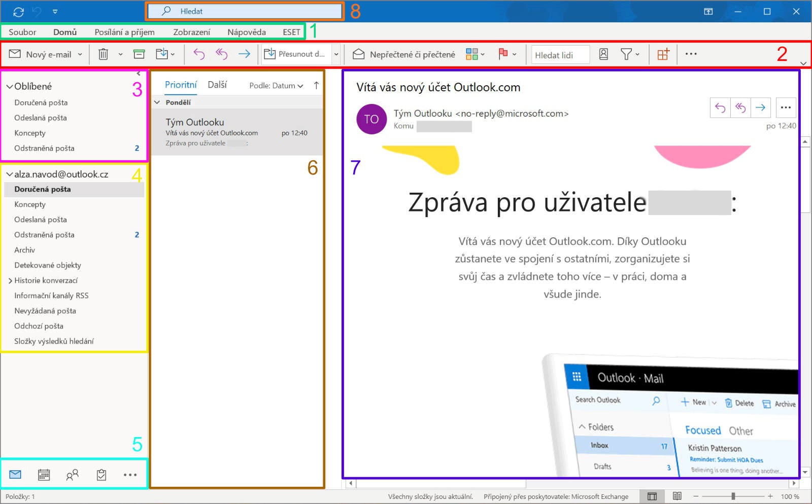The image size is (812, 504).
Task: Collapse the alza.navod@outlook.cz account tree
Action: coord(10,174)
